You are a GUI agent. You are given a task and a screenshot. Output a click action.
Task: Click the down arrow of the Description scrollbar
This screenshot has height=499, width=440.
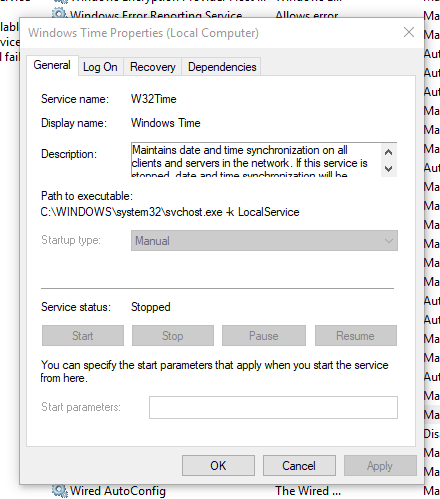pyautogui.click(x=388, y=169)
